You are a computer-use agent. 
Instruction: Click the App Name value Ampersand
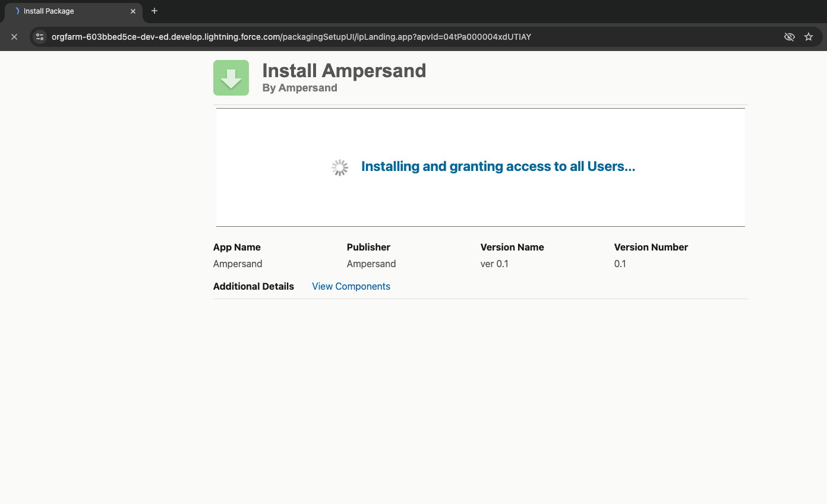coord(238,264)
